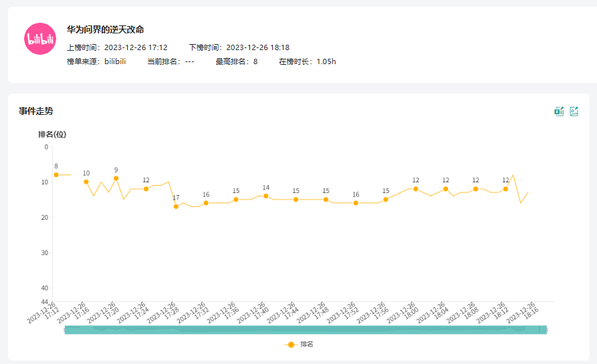Click the y-axis tick label 30
Image resolution: width=597 pixels, height=364 pixels.
45,253
